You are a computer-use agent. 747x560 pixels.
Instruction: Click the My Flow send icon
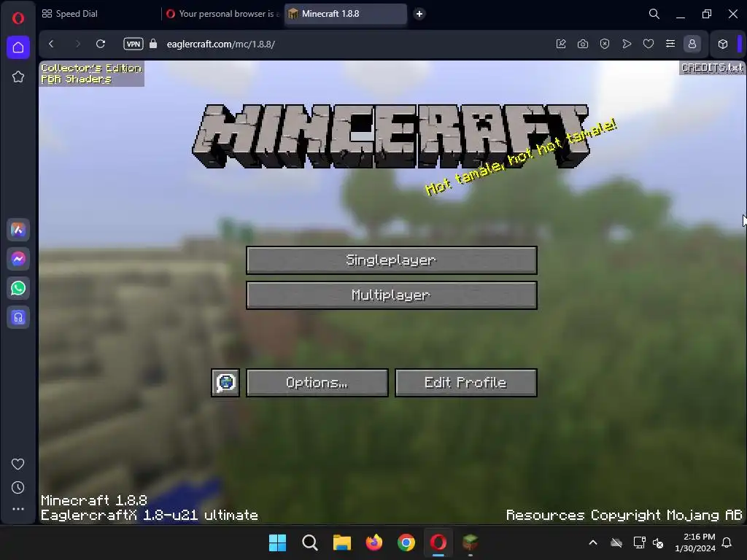pyautogui.click(x=627, y=44)
